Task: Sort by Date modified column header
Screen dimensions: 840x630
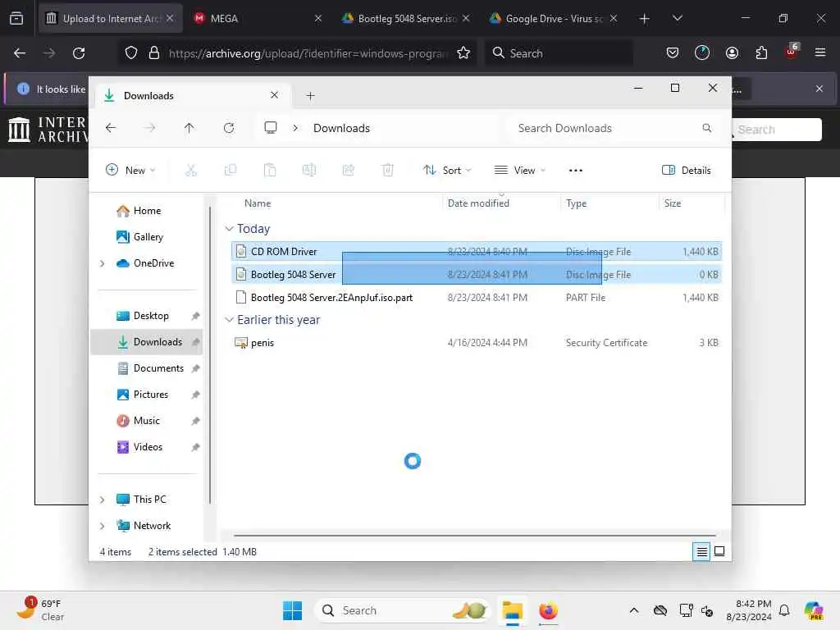Action: pos(478,203)
